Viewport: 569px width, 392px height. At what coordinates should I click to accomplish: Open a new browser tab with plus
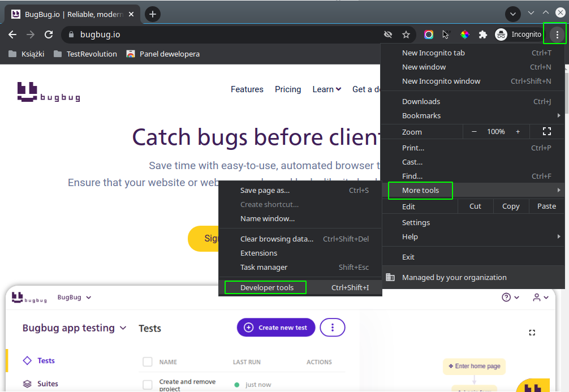tap(153, 14)
